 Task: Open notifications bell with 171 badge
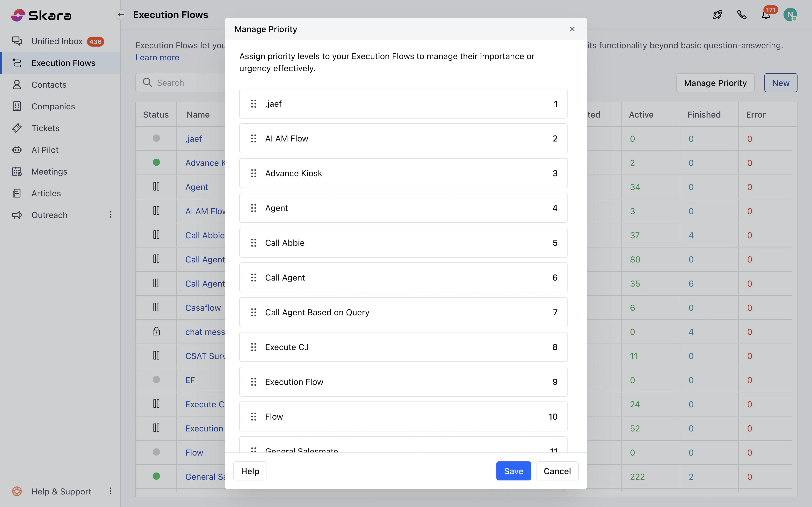[x=766, y=15]
